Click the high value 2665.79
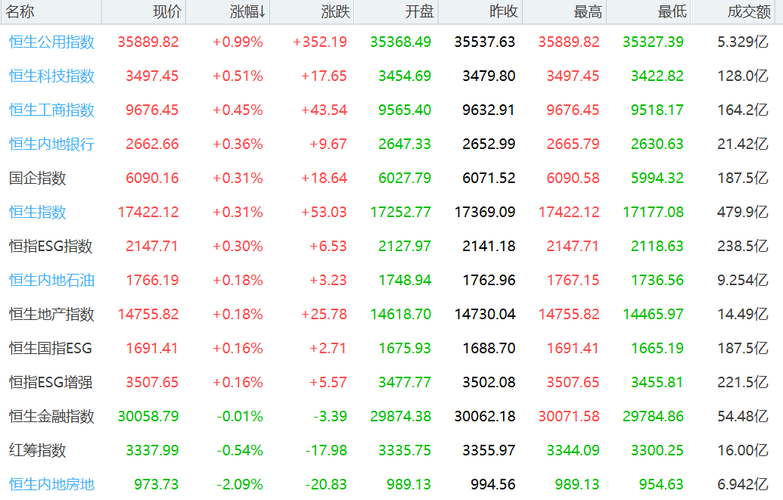The width and height of the screenshot is (783, 500). [573, 144]
